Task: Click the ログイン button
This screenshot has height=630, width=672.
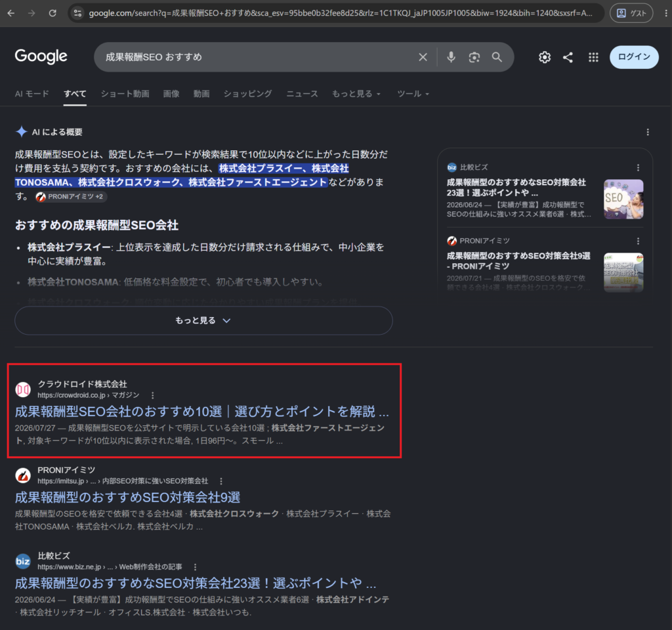Action: (x=634, y=57)
